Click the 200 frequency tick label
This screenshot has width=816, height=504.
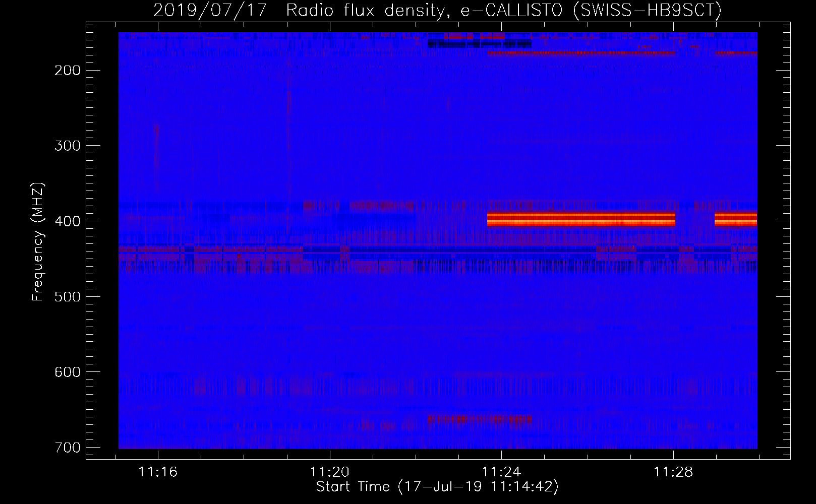point(68,71)
